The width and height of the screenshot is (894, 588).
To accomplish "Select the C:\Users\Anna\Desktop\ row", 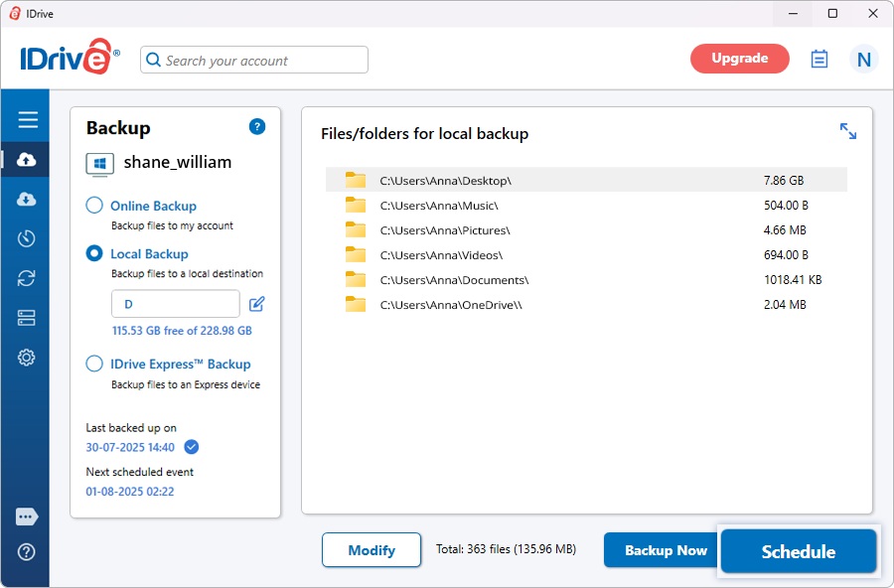I will [x=586, y=180].
